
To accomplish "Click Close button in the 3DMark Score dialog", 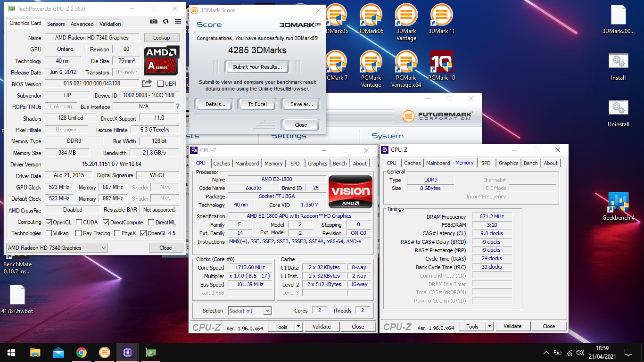I will 301,125.
